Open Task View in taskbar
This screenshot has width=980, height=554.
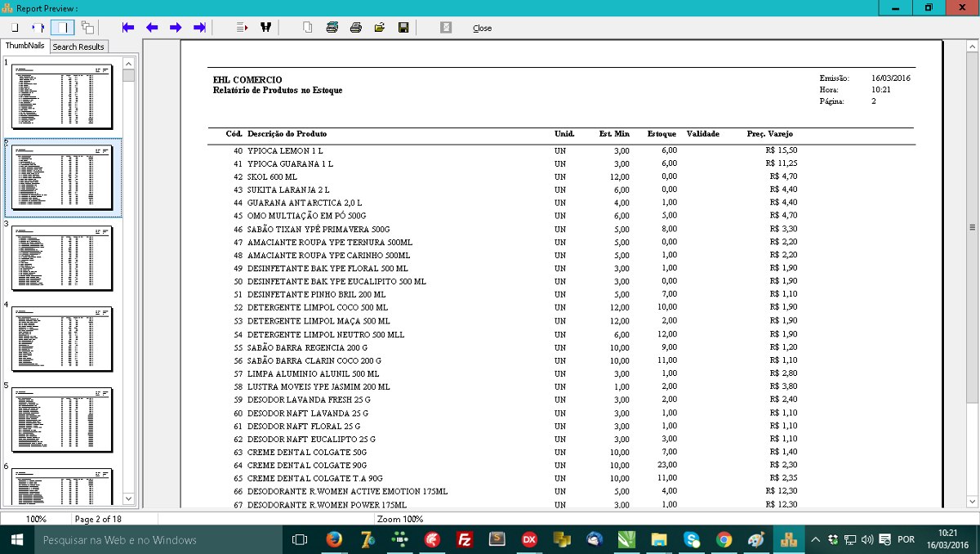300,539
